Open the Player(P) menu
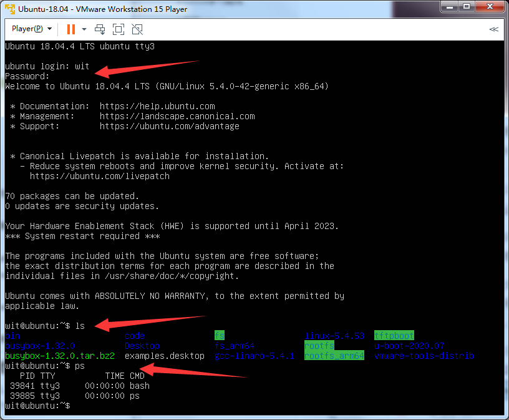The image size is (509, 420). 31,29
